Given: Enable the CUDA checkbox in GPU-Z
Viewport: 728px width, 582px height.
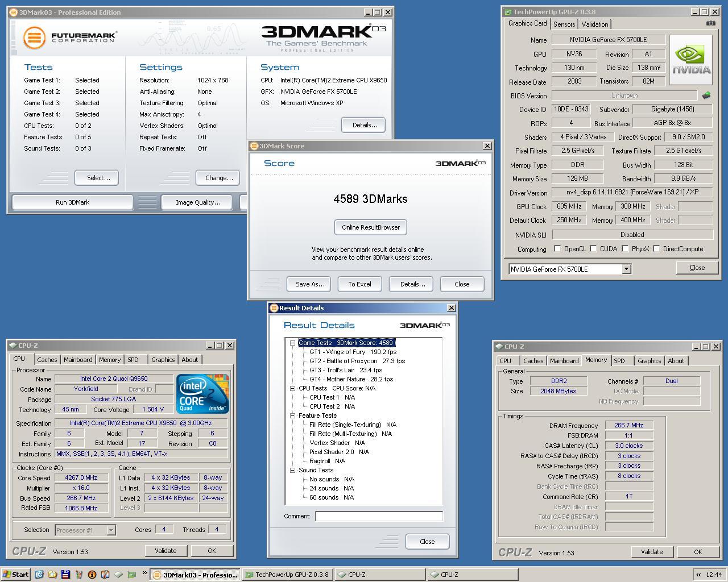Looking at the screenshot, I should [x=593, y=249].
